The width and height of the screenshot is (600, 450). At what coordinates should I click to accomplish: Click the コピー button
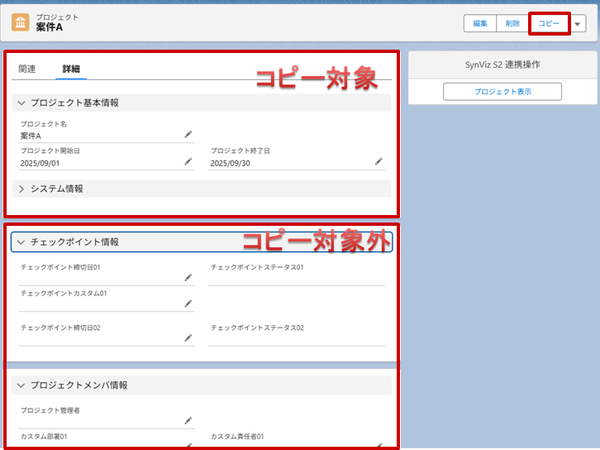coord(549,24)
